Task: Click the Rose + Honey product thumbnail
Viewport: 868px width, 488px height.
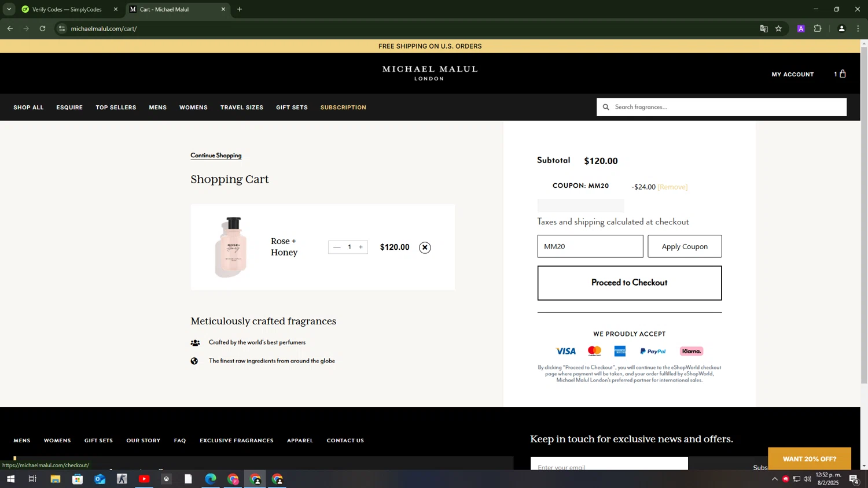Action: [231, 247]
